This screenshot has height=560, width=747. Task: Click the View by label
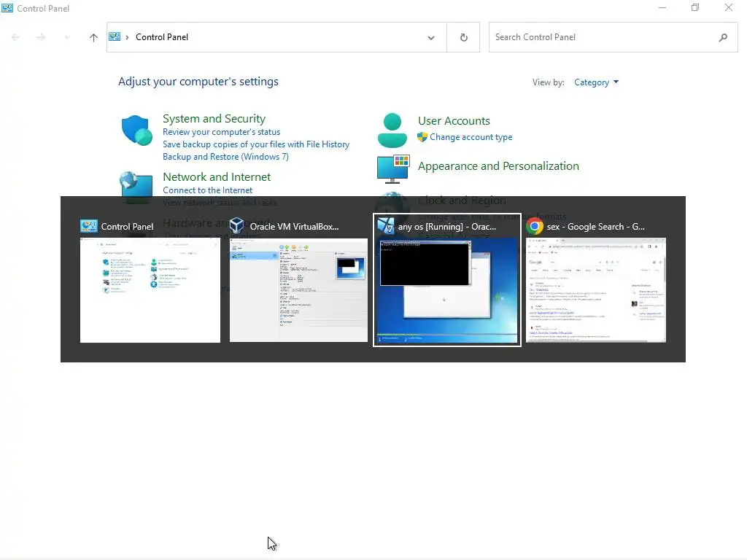point(549,82)
